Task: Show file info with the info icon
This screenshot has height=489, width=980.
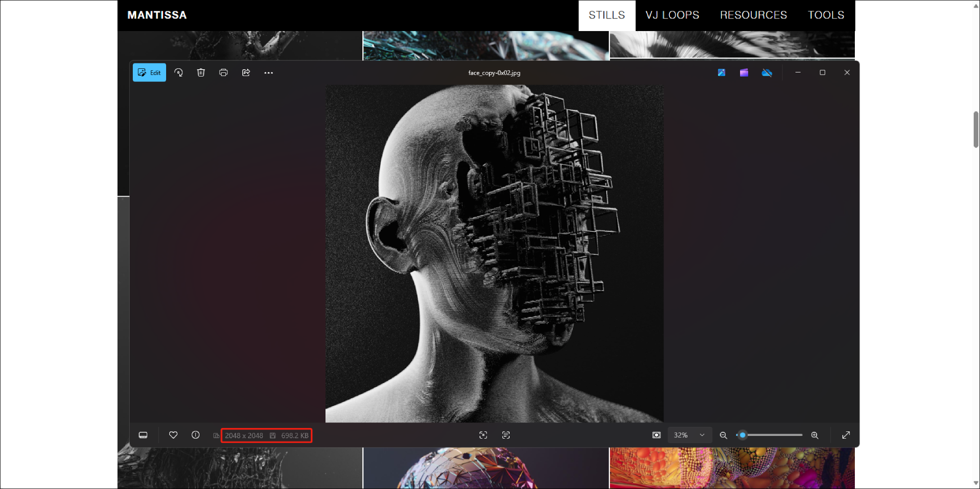Action: coord(195,435)
